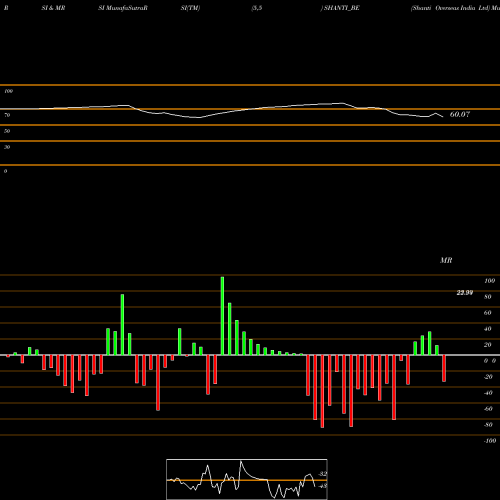Click the "-60" label on the MR axis

tap(488, 409)
